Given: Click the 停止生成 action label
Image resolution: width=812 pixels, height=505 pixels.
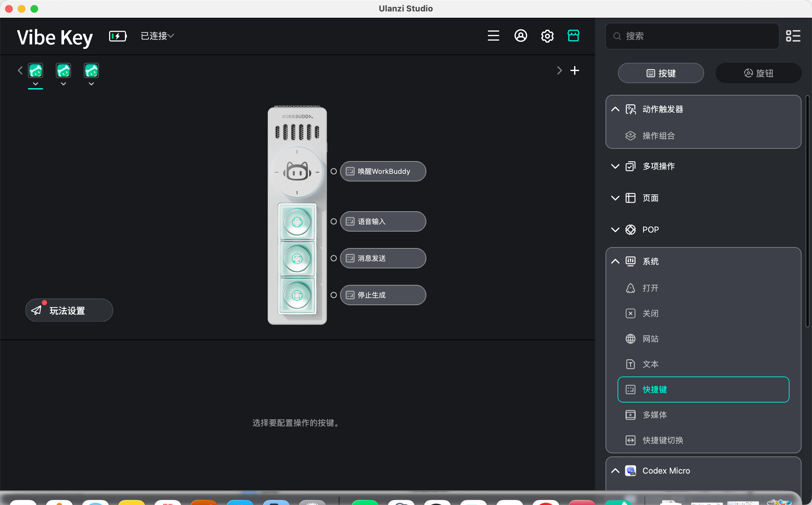Looking at the screenshot, I should pos(383,295).
